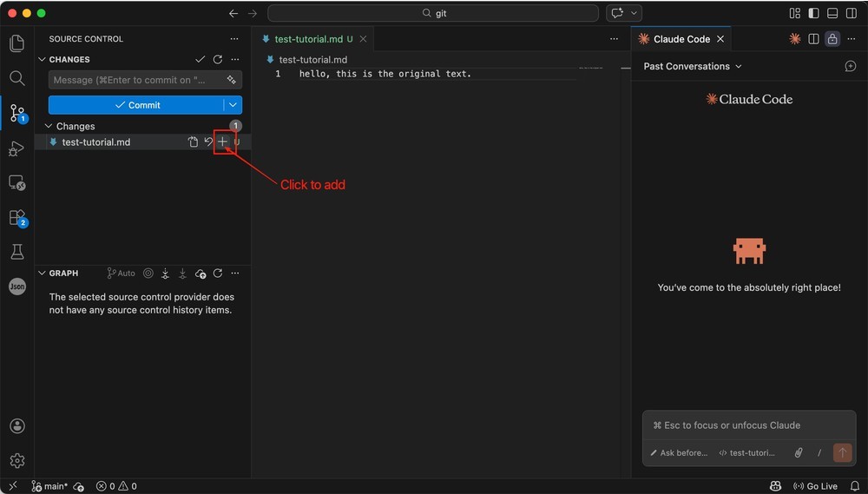Open the Copilot status icon
The width and height of the screenshot is (868, 494).
click(x=775, y=486)
